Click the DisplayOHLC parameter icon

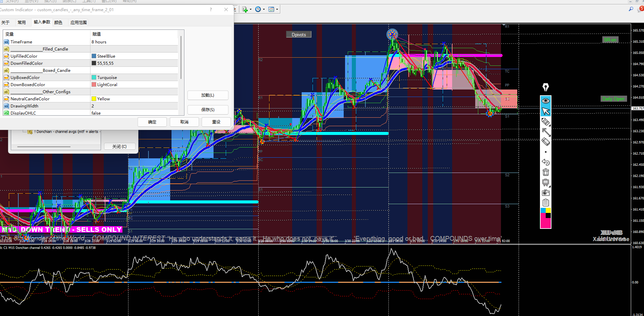(6, 113)
